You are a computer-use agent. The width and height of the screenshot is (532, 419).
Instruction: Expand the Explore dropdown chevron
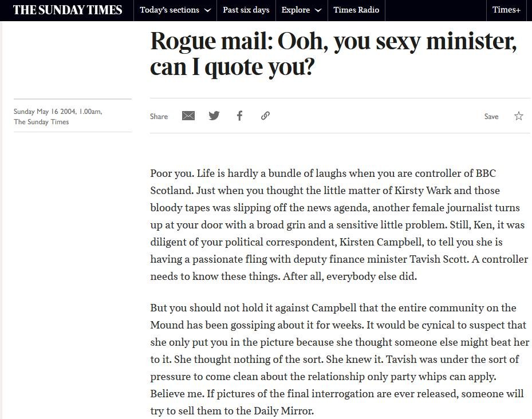pyautogui.click(x=318, y=10)
